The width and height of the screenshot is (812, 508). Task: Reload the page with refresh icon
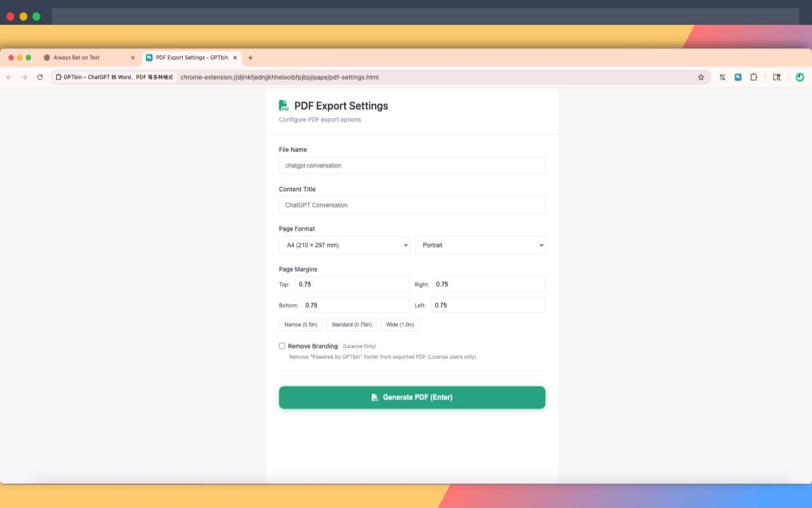(40, 77)
